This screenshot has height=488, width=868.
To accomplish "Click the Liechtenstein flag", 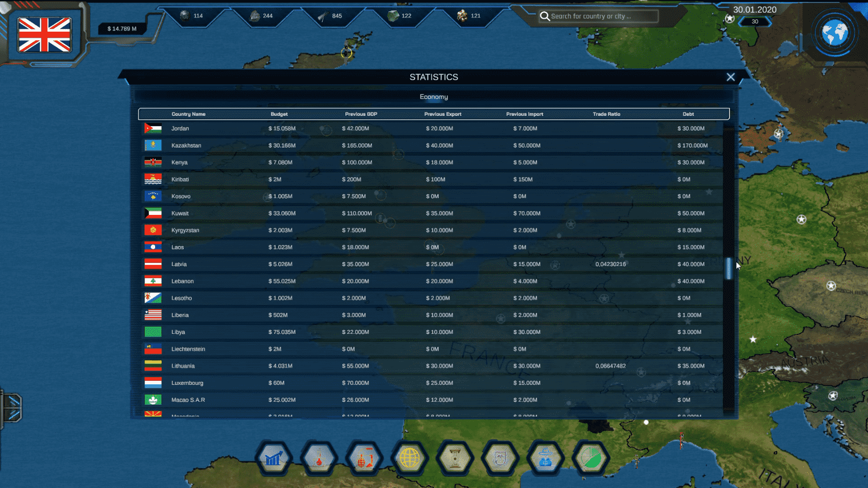I will (x=153, y=349).
